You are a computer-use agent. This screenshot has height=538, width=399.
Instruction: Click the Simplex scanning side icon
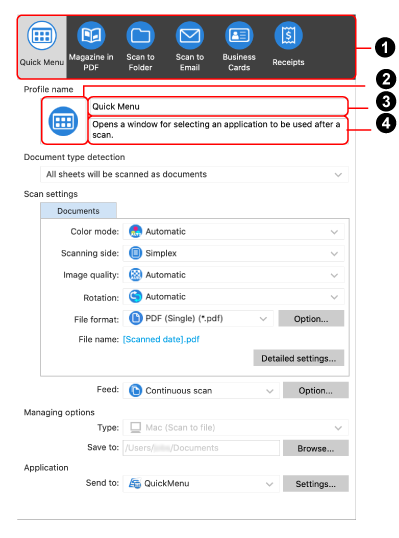coord(136,253)
